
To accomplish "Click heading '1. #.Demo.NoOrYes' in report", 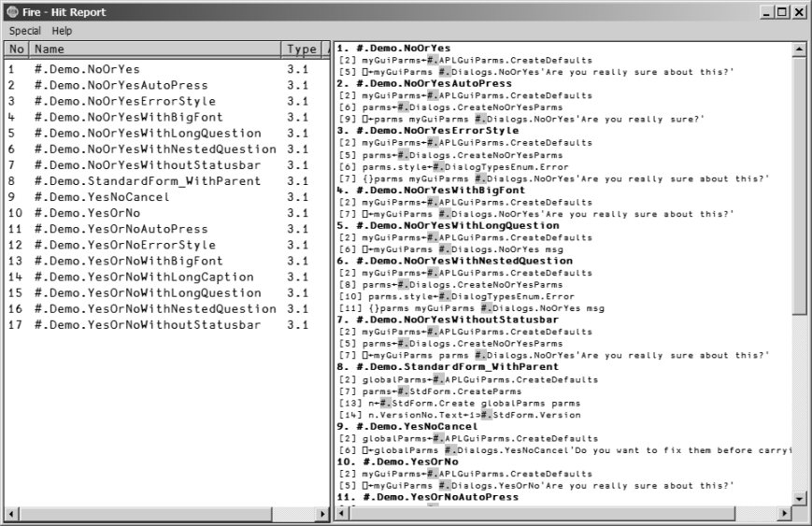I will [393, 49].
